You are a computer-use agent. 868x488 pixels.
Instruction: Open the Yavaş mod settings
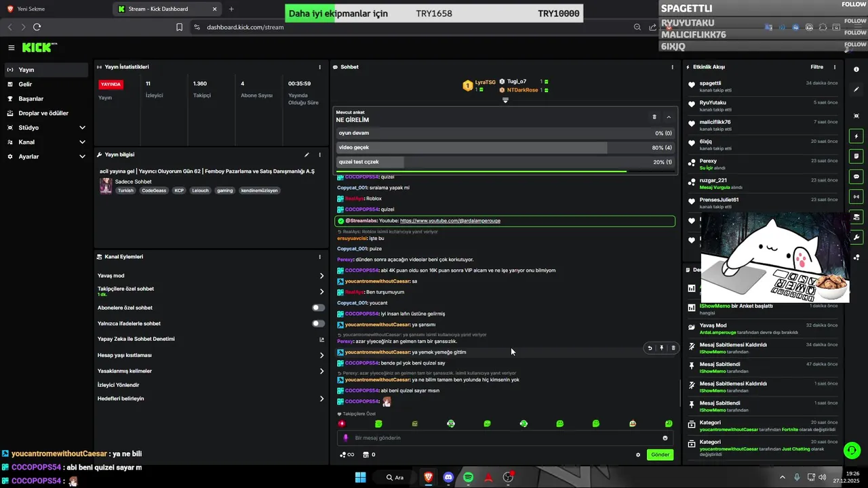pos(211,276)
